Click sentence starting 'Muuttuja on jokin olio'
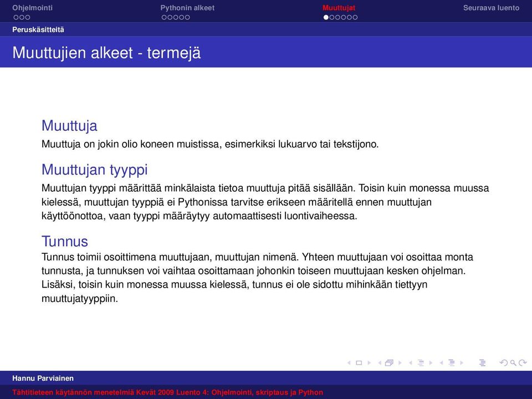This screenshot has width=532, height=399. click(x=210, y=144)
